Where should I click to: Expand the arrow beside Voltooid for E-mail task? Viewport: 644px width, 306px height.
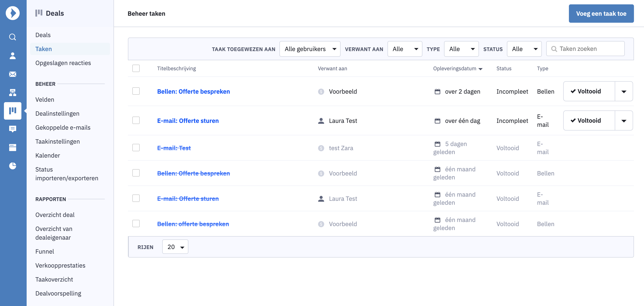point(624,121)
